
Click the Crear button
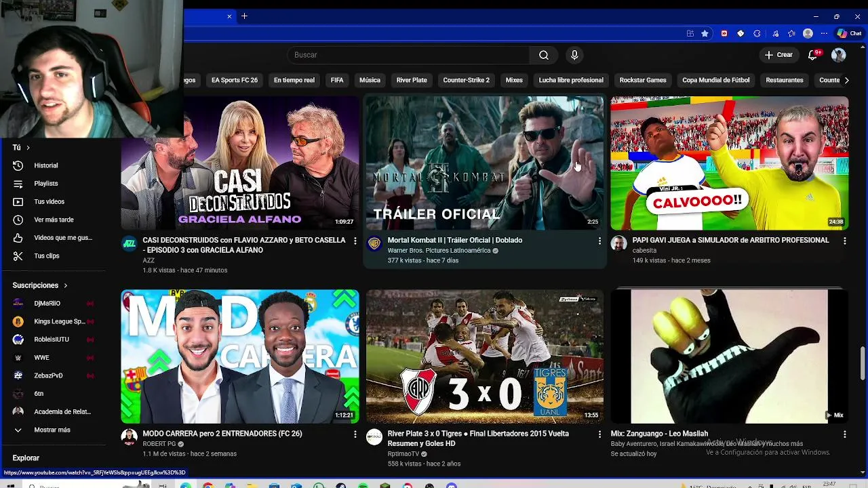pos(778,55)
